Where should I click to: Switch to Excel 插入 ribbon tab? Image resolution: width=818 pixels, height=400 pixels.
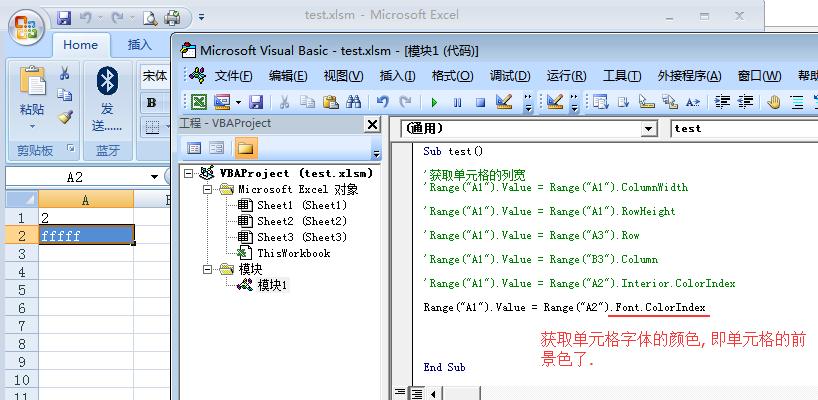(139, 45)
